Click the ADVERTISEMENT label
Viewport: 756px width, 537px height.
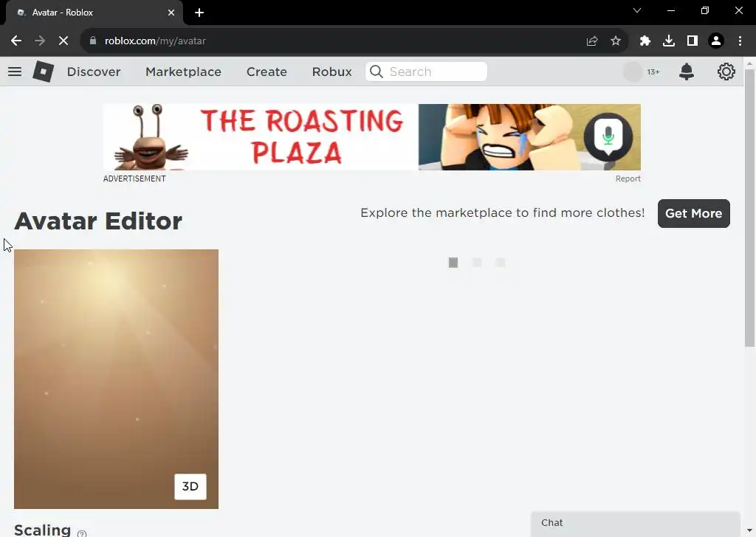[134, 179]
